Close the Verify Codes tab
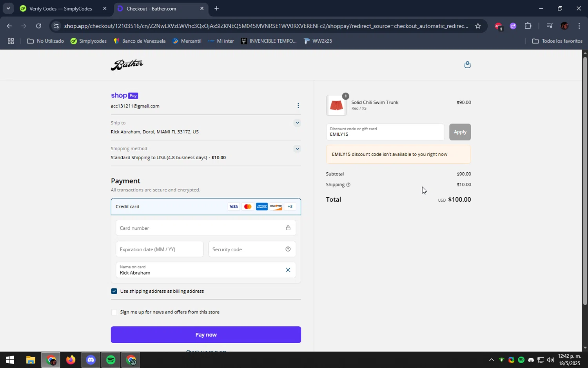This screenshot has height=368, width=588. tap(104, 9)
